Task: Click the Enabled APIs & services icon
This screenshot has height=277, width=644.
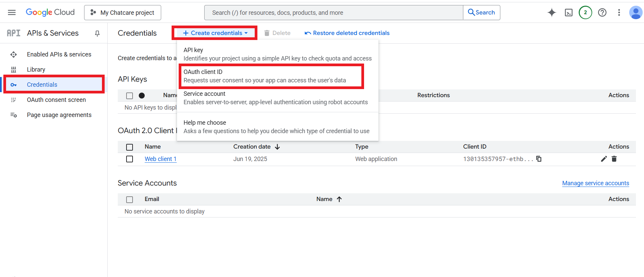Action: pos(13,54)
